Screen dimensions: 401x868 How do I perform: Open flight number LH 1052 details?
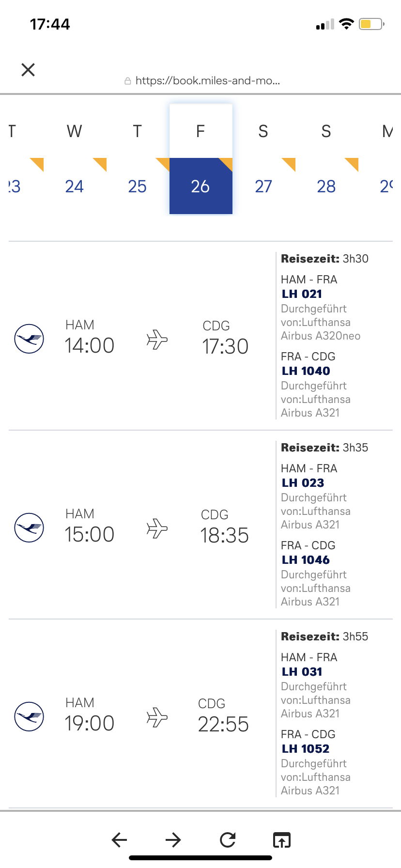[x=306, y=749]
